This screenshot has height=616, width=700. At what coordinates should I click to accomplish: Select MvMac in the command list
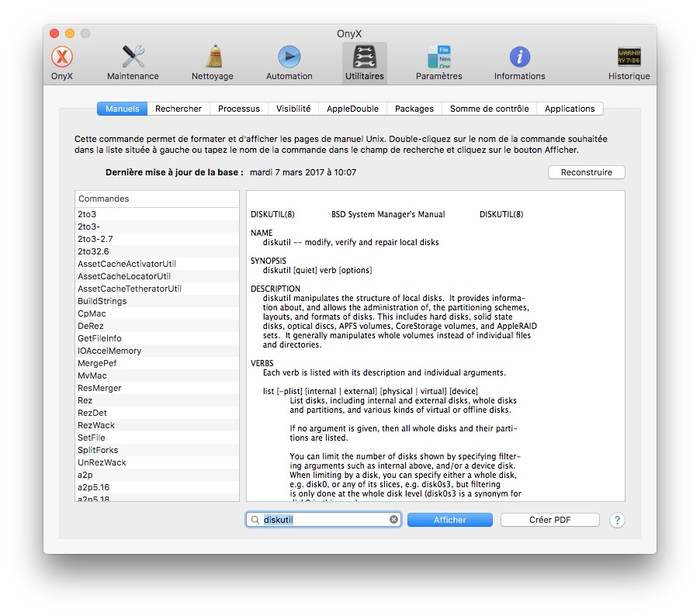point(157,375)
